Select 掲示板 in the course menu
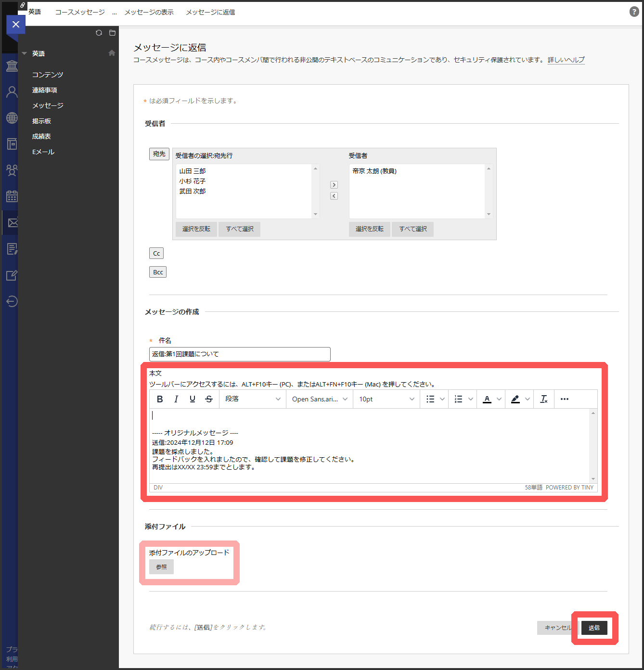 coord(41,121)
